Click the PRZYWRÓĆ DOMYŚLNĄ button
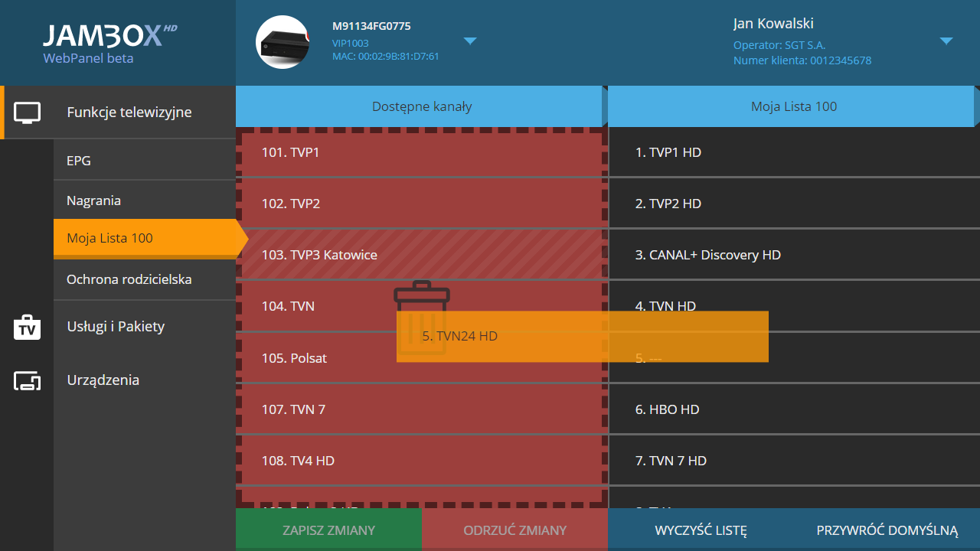The width and height of the screenshot is (980, 551). coord(887,530)
